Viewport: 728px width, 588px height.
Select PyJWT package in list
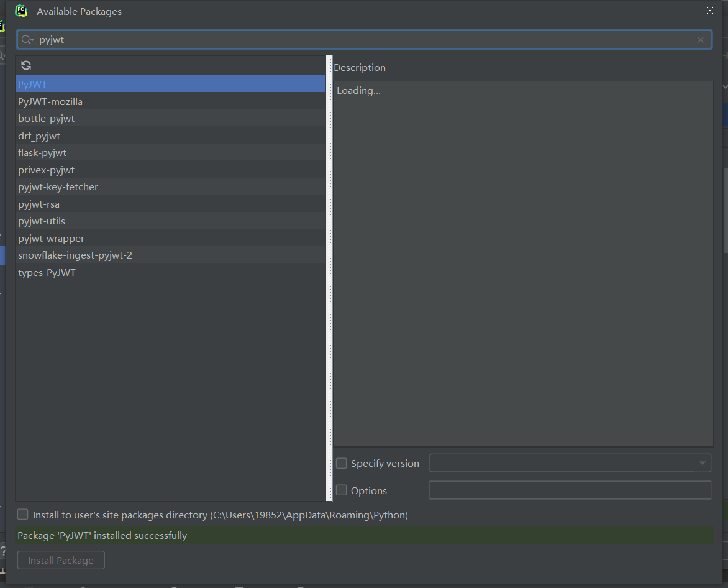tap(170, 84)
